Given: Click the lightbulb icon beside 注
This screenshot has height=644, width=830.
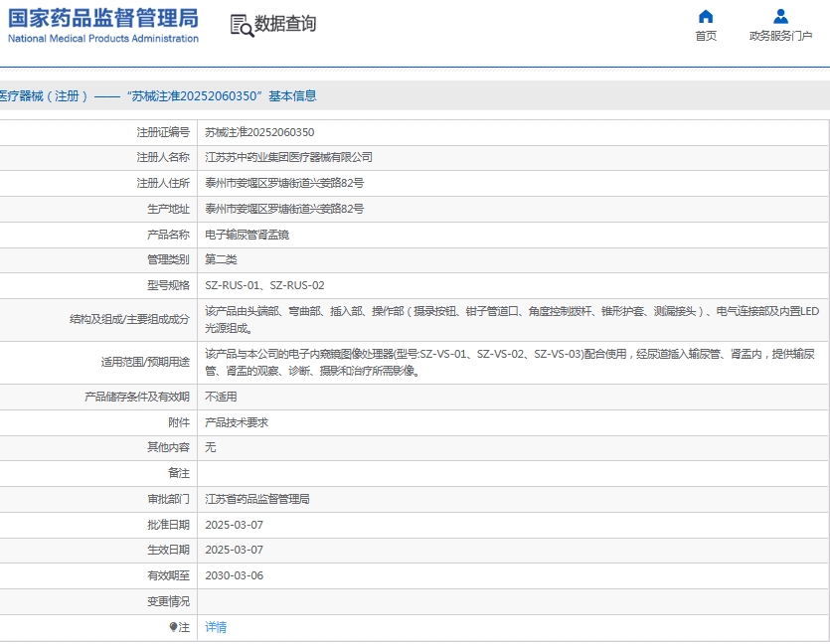Looking at the screenshot, I should click(x=173, y=627).
